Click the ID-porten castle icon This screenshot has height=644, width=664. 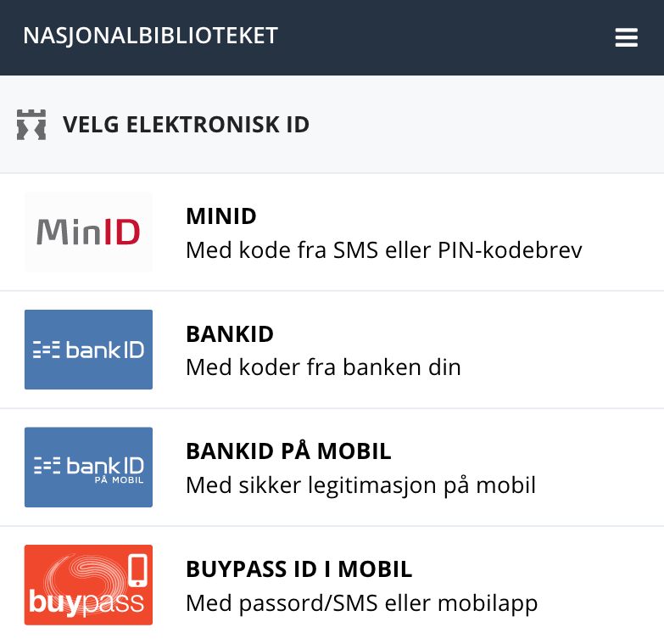(x=31, y=125)
